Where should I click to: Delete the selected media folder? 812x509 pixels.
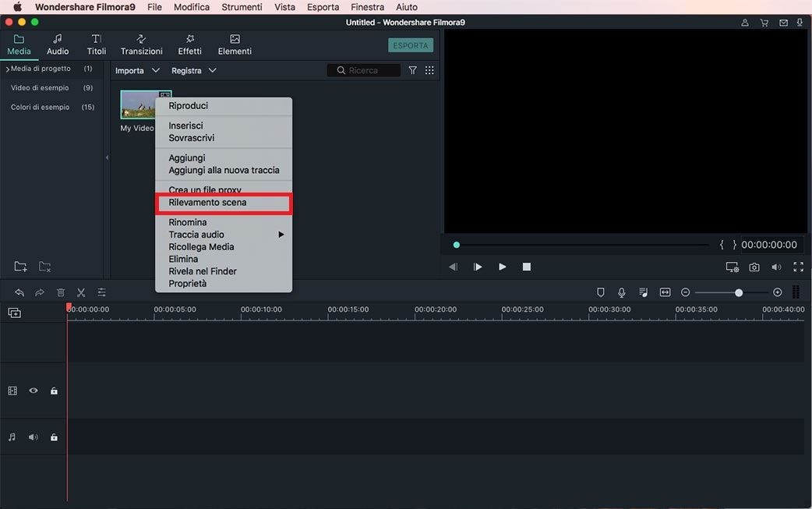click(44, 267)
